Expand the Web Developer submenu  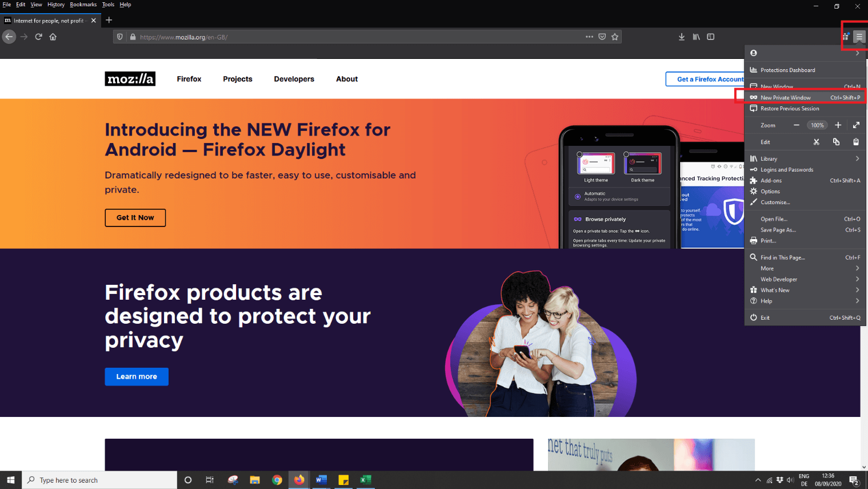click(x=805, y=279)
